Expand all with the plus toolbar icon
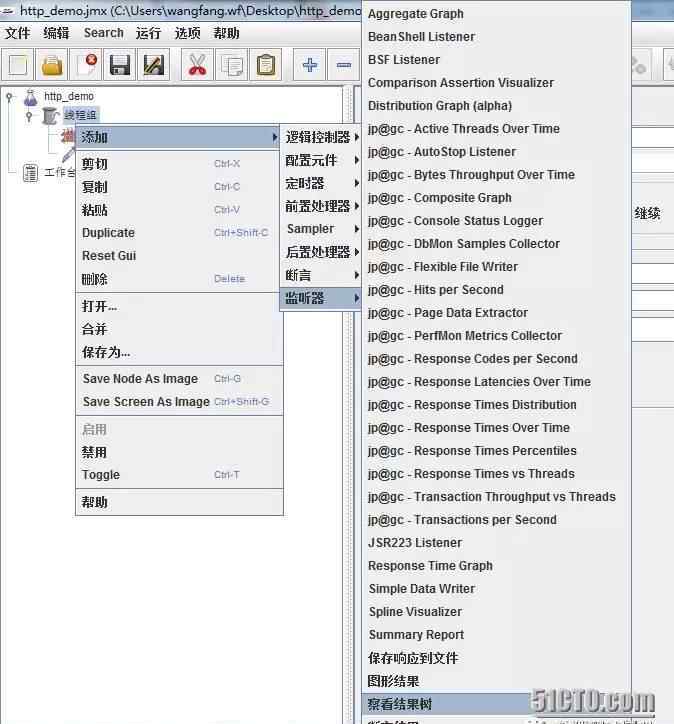The width and height of the screenshot is (674, 724). click(x=310, y=65)
